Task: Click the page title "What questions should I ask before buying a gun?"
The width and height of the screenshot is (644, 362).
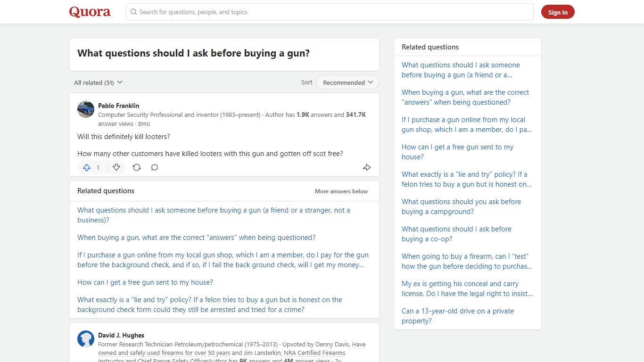Action: 193,53
